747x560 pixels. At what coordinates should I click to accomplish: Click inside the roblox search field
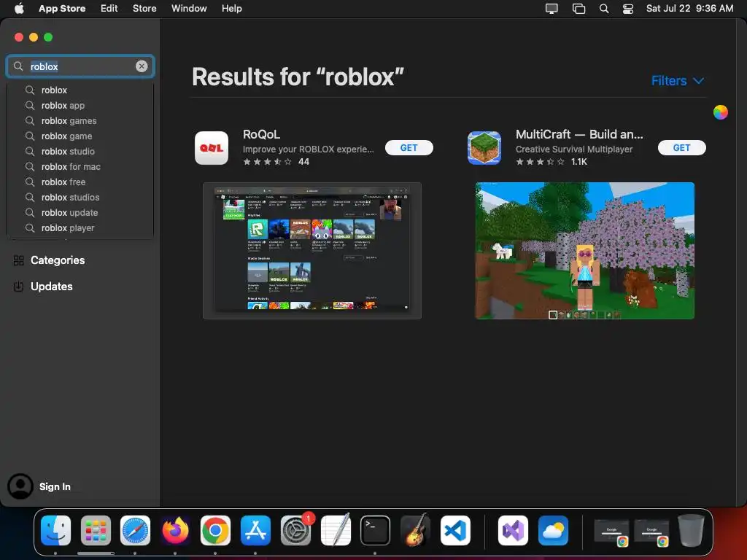tap(80, 66)
